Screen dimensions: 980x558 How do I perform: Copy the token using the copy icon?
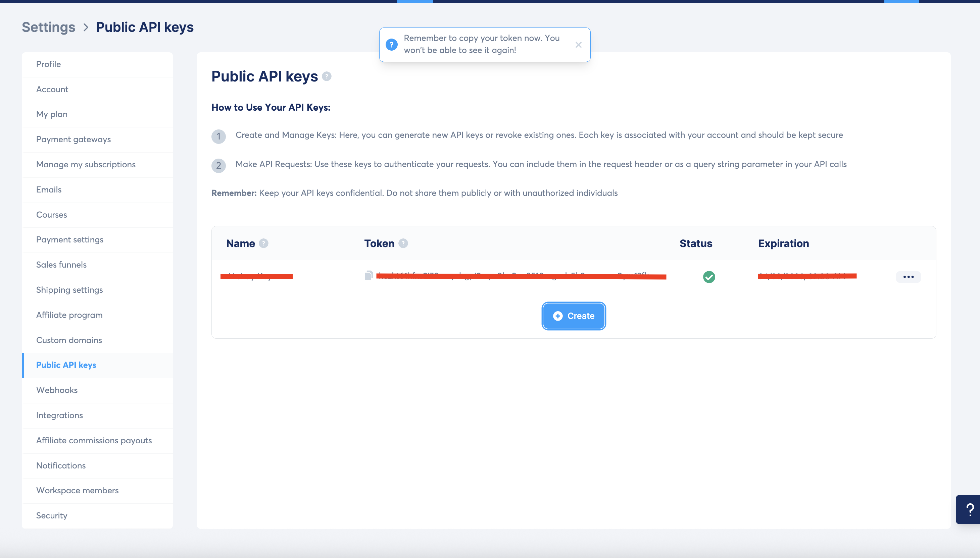tap(368, 275)
